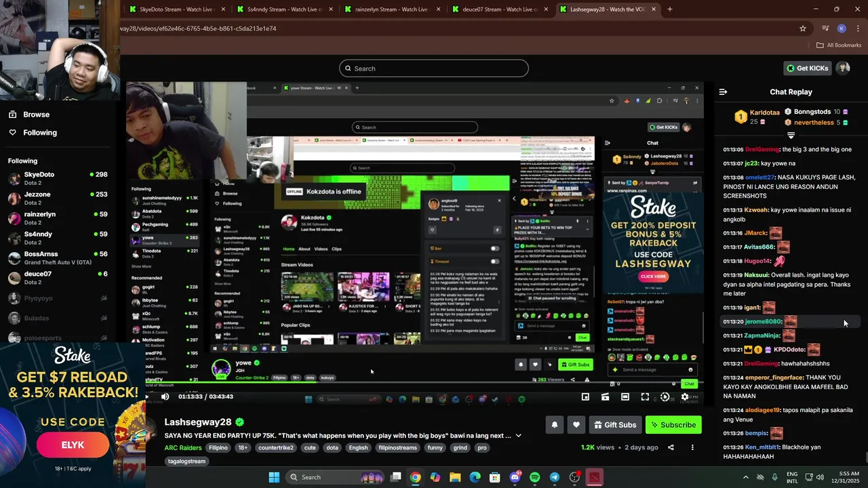
Task: Open the Chrome profile avatar
Action: tap(842, 28)
